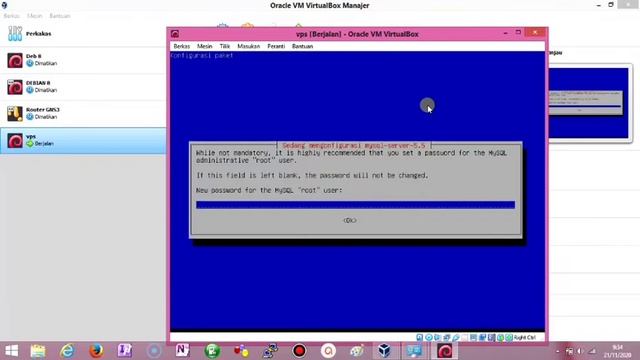
Task: Launch Firefox from the taskbar
Action: 96,351
